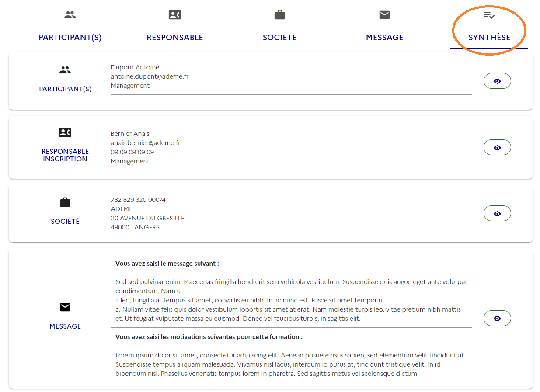Viewport: 540px width, 392px height.
Task: Click the people icon in Participant(s) card
Action: coord(65,70)
